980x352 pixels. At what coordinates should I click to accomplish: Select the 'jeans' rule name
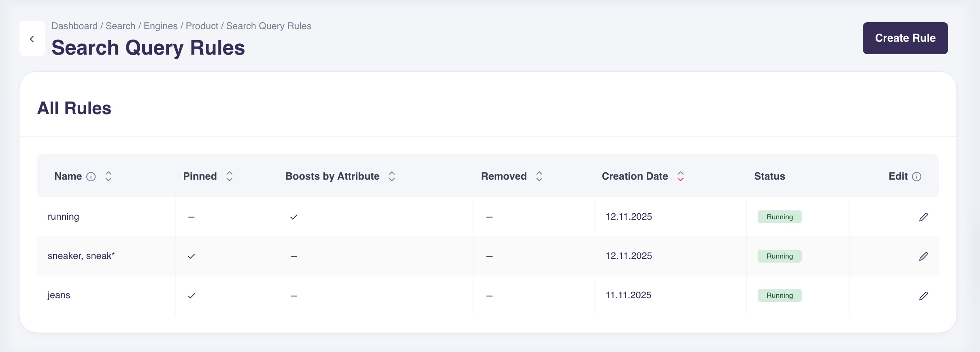coord(59,295)
